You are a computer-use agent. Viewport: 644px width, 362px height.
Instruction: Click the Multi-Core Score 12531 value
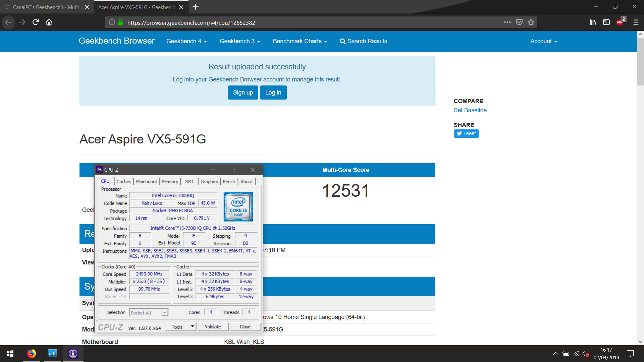point(346,191)
